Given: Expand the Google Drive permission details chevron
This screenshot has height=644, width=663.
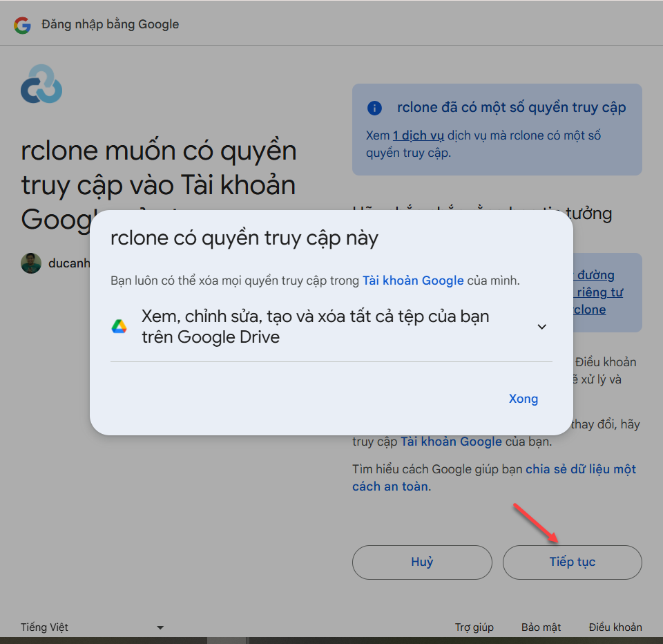Looking at the screenshot, I should coord(541,327).
